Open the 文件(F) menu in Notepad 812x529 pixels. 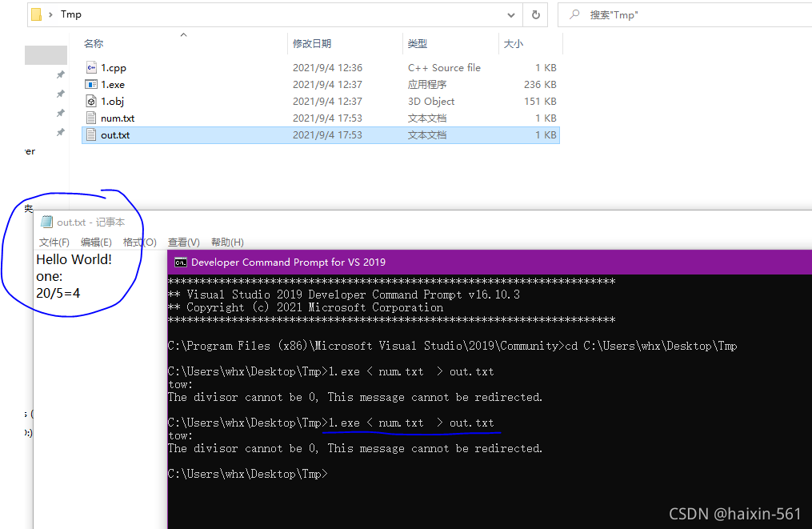[54, 242]
